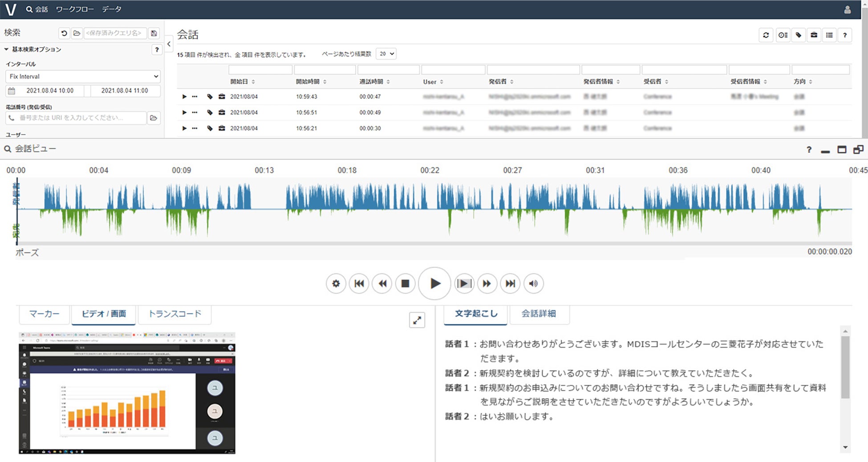Click the refresh icon in the conversations toolbar

point(766,35)
